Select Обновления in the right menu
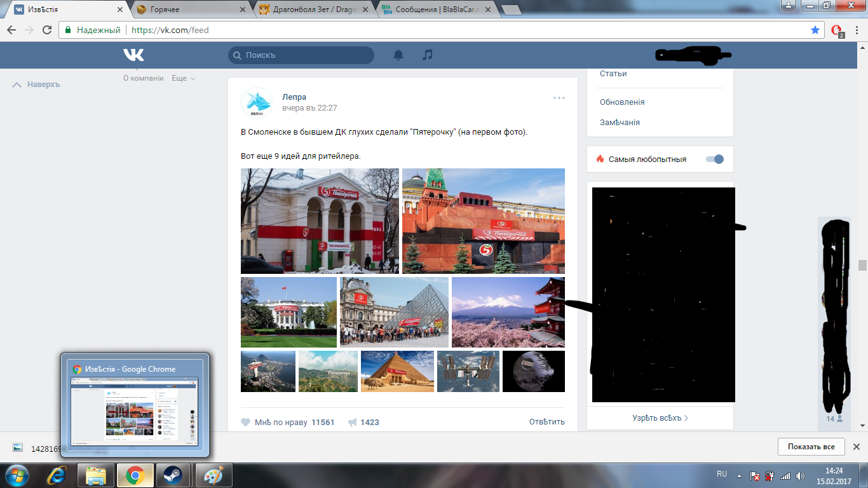 622,102
